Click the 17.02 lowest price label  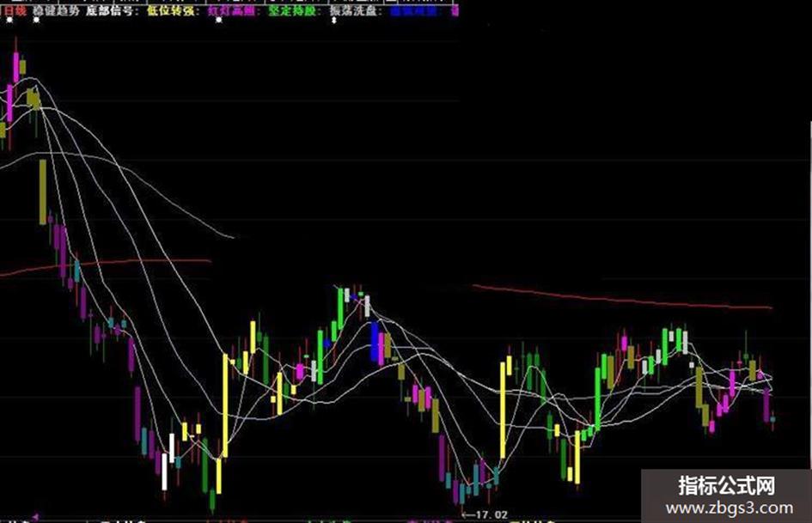click(491, 514)
